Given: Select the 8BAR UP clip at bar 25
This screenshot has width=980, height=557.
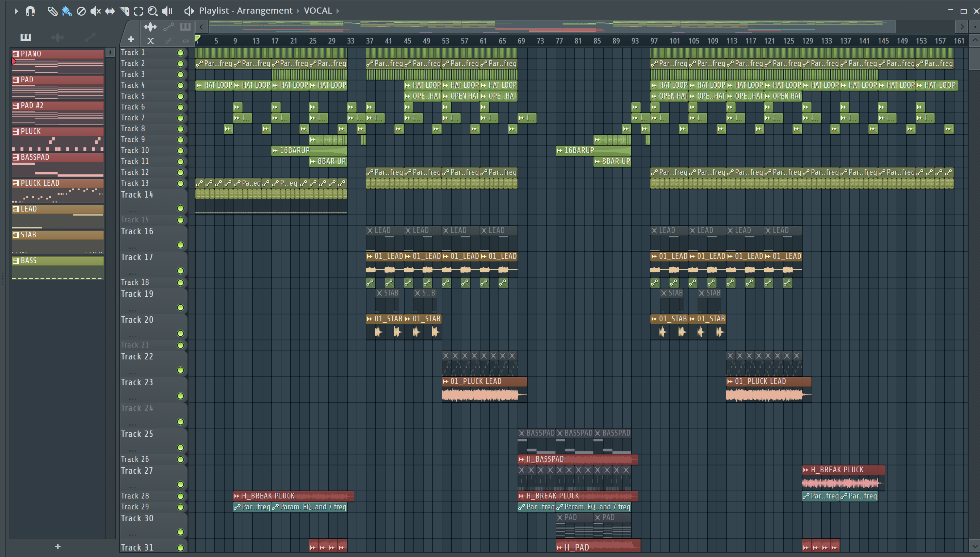Looking at the screenshot, I should (328, 162).
